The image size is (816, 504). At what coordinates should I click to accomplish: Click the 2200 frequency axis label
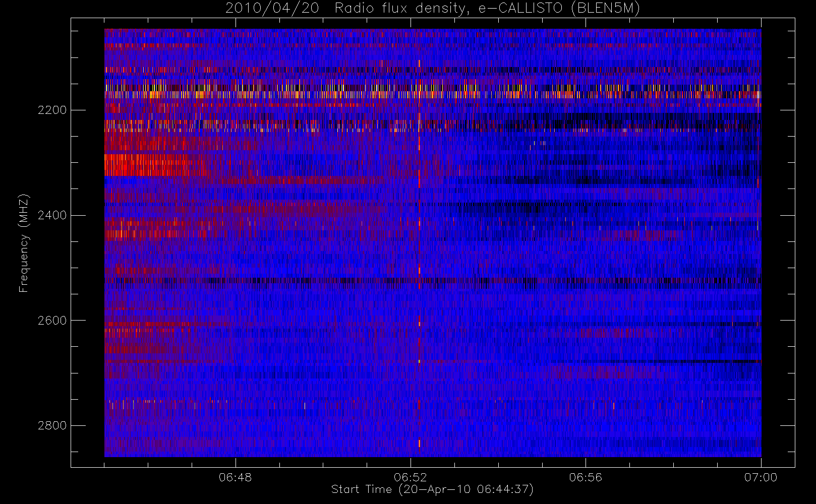pos(52,110)
